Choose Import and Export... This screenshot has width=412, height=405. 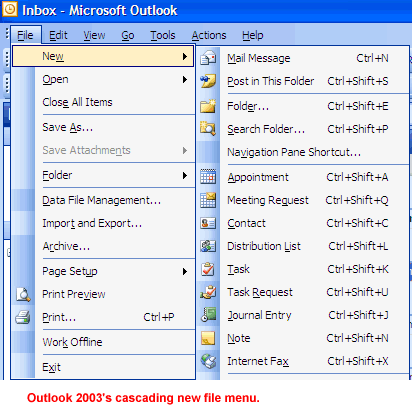pos(103,223)
